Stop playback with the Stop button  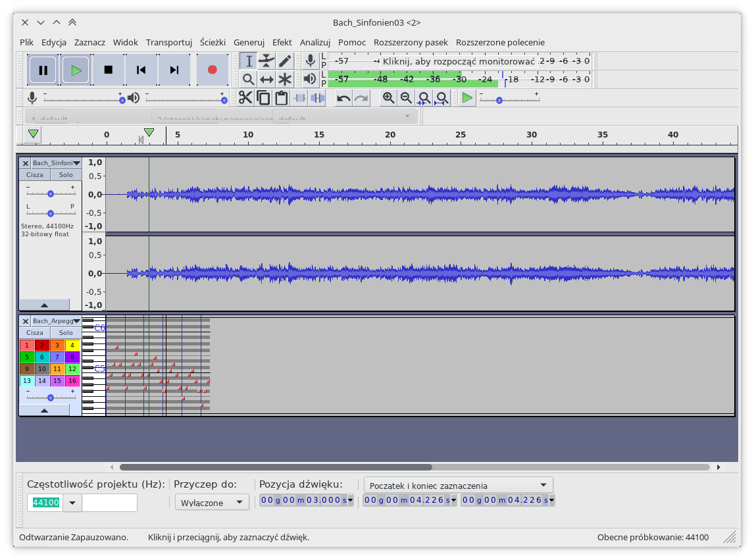click(x=109, y=70)
